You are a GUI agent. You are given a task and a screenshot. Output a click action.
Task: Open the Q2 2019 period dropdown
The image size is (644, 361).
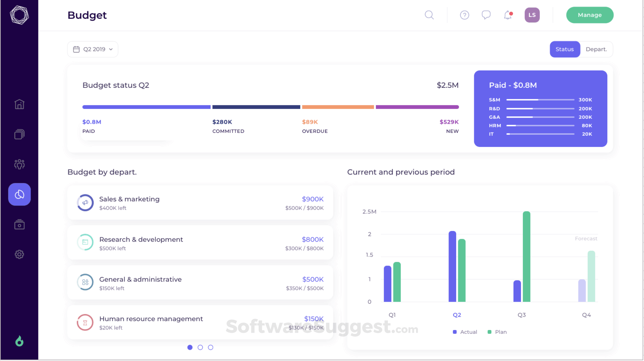point(93,49)
